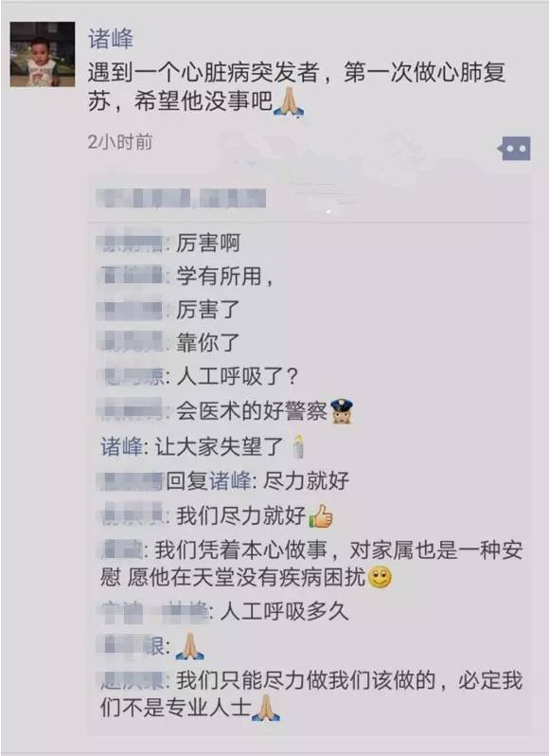Tap the standalone praying hands emoji comment

pyautogui.click(x=189, y=646)
